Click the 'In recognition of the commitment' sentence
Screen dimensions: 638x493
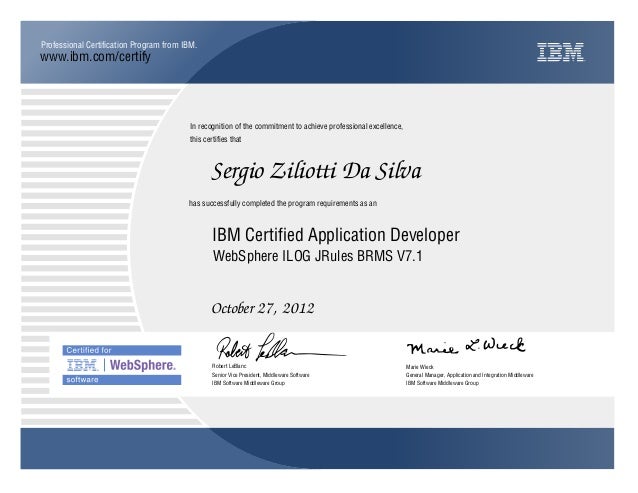click(x=296, y=127)
